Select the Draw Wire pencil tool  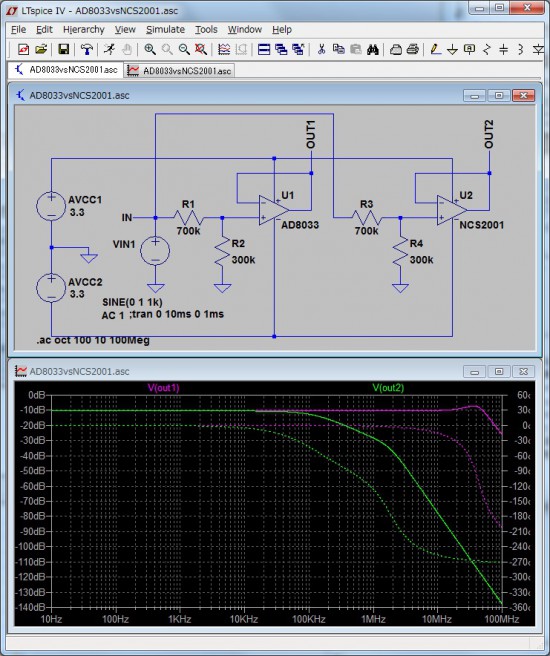coord(435,50)
